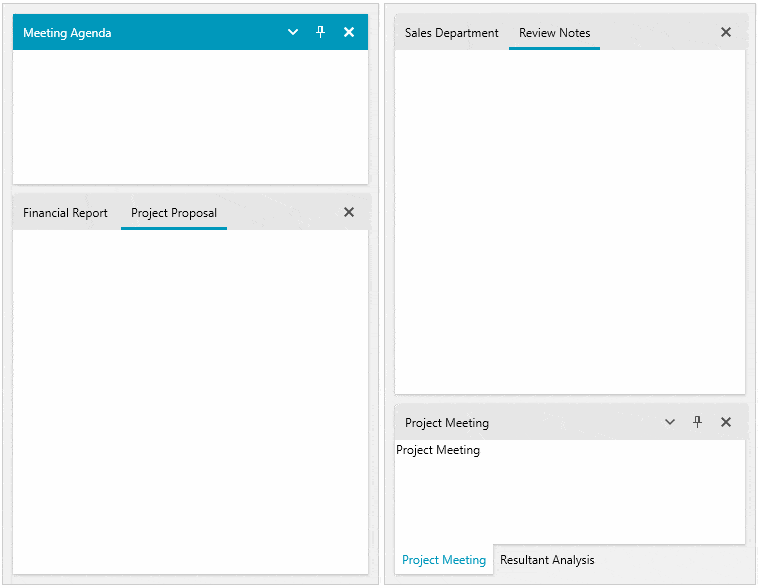Click the Project Meeting pane header title
The height and width of the screenshot is (588, 758).
pyautogui.click(x=447, y=423)
